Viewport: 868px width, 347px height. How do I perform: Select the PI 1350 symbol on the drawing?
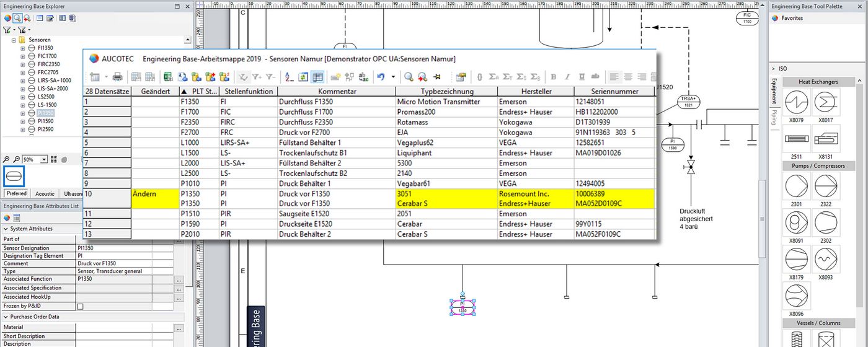pyautogui.click(x=463, y=307)
